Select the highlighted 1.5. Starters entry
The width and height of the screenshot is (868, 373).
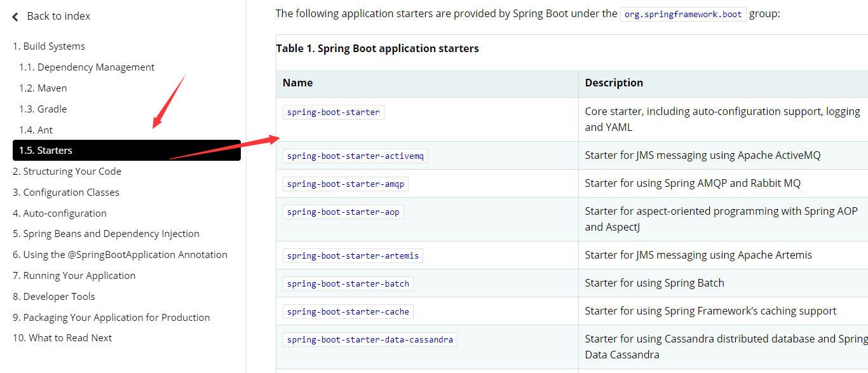[126, 151]
